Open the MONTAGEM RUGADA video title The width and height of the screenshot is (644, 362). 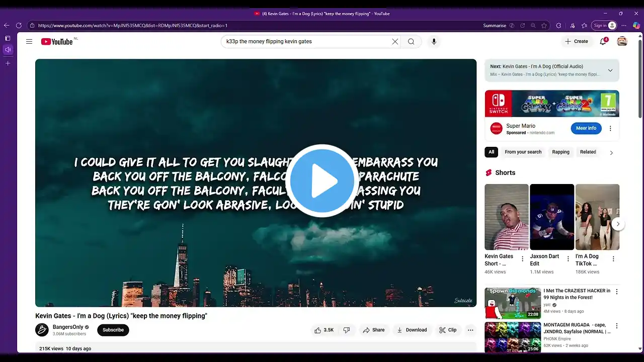577,328
